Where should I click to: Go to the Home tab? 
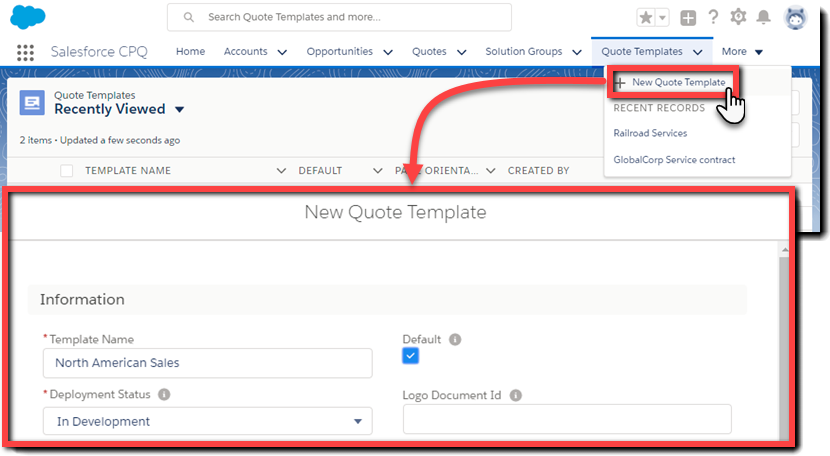190,52
